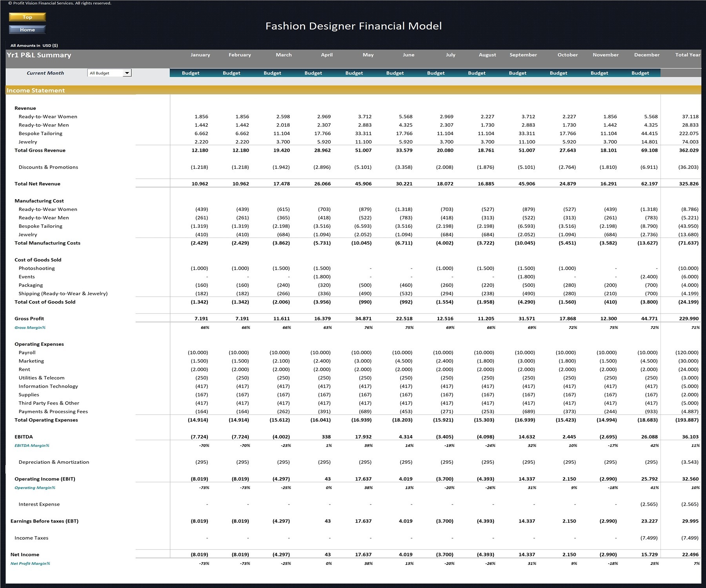Image resolution: width=706 pixels, height=588 pixels.
Task: Click the Net Profit Margin% label
Action: (30, 563)
